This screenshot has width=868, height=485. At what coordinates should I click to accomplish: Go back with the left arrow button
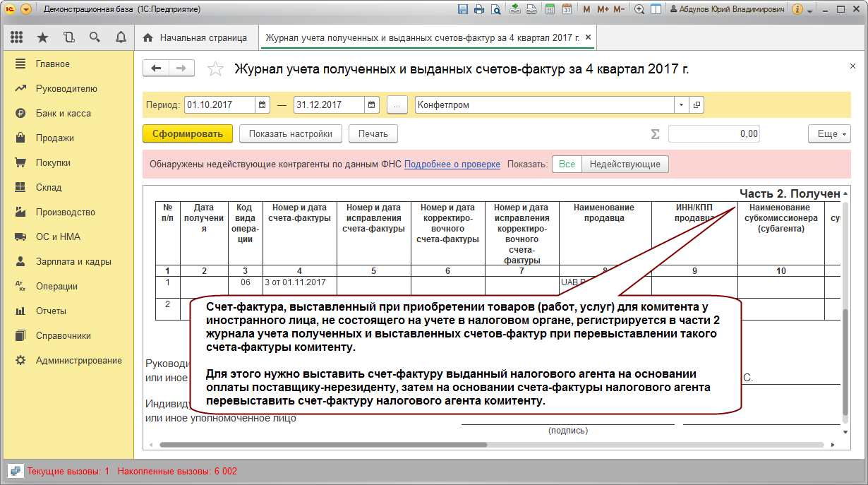[x=156, y=68]
